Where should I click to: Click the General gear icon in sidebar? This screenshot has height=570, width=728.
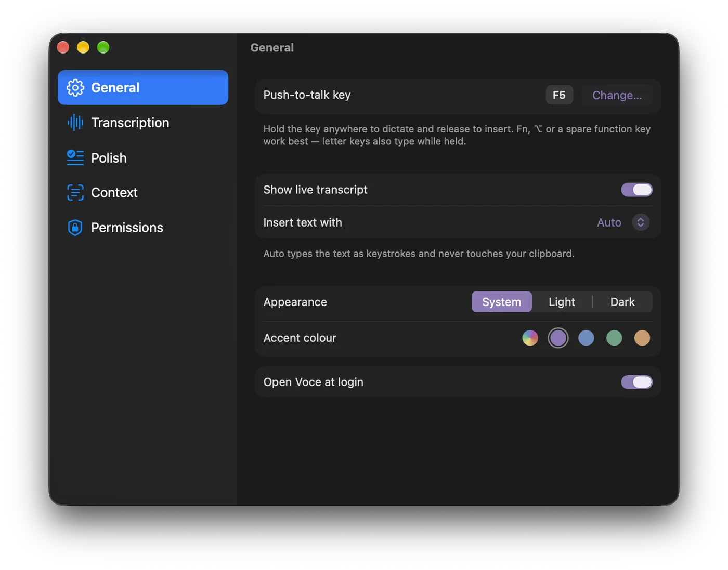coord(75,88)
